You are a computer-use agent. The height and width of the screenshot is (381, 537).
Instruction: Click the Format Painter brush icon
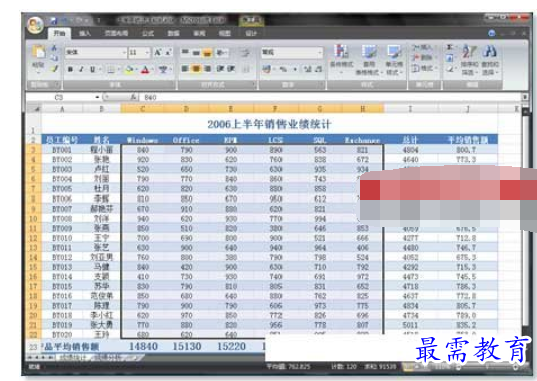tap(54, 69)
